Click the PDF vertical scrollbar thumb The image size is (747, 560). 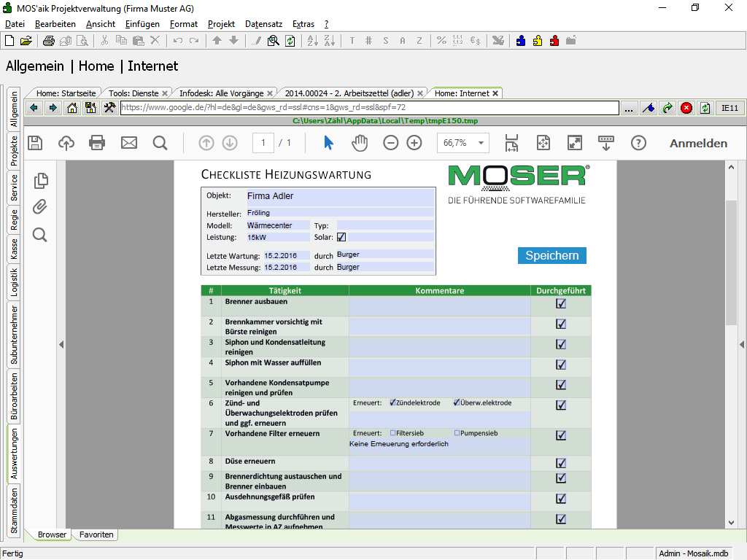click(731, 262)
